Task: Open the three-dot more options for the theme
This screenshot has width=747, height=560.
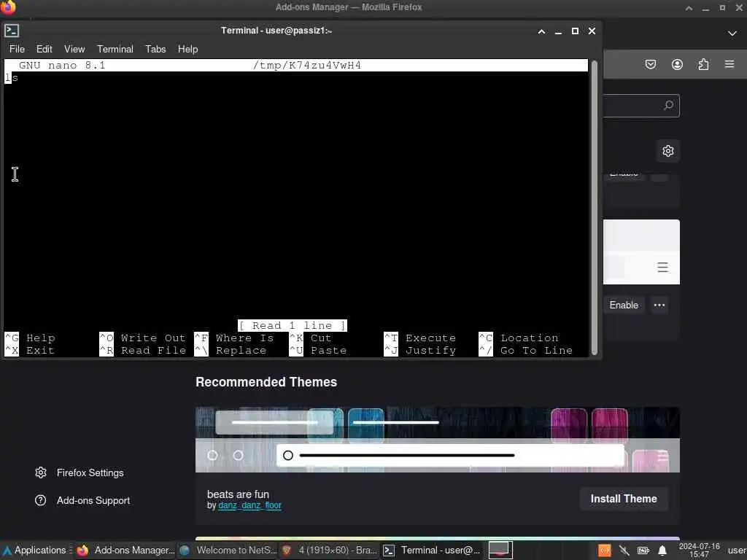Action: pyautogui.click(x=659, y=306)
